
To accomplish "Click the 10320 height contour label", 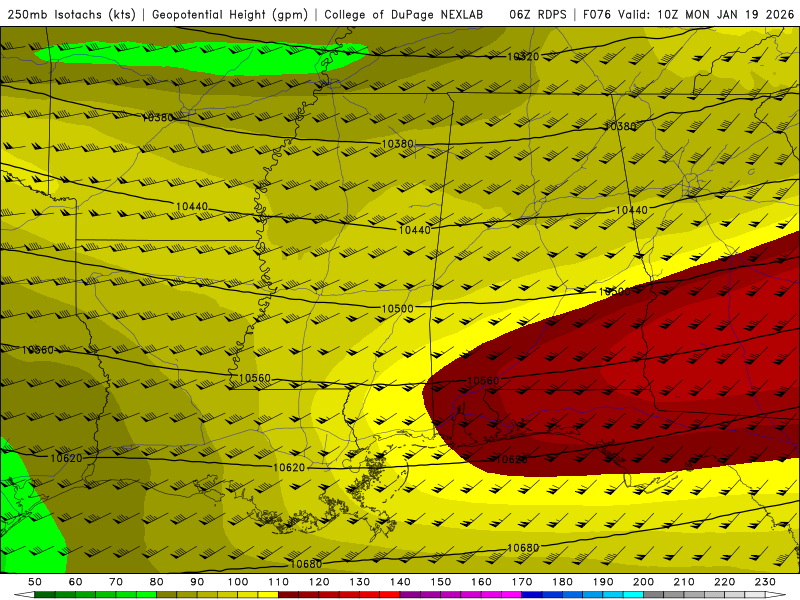I will [523, 57].
